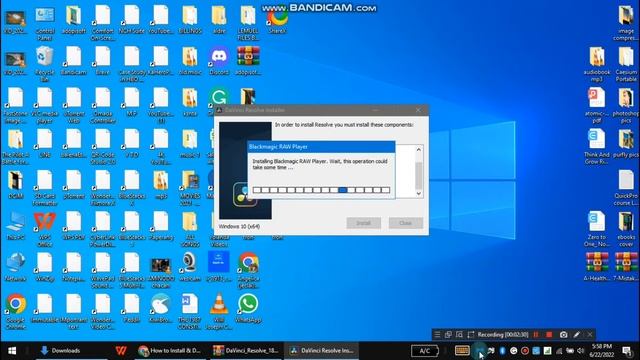
Task: Click the installer components list scroll-up arrow
Action: point(419,150)
